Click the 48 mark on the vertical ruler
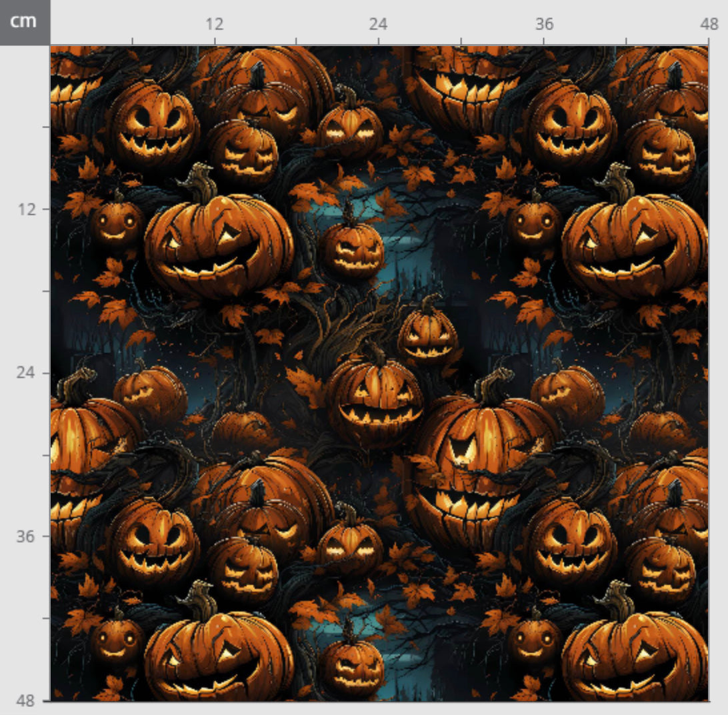This screenshot has width=728, height=715. 27,700
